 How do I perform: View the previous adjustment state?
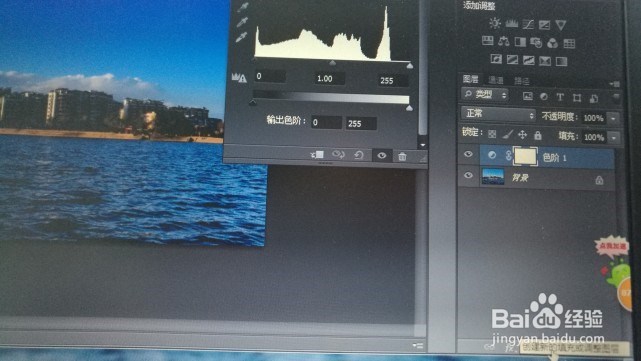[x=338, y=155]
